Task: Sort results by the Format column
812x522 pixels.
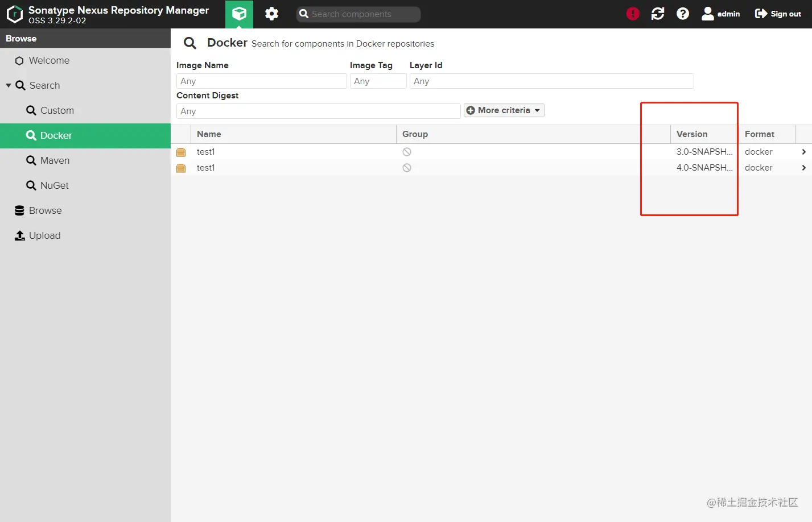Action: [x=767, y=134]
